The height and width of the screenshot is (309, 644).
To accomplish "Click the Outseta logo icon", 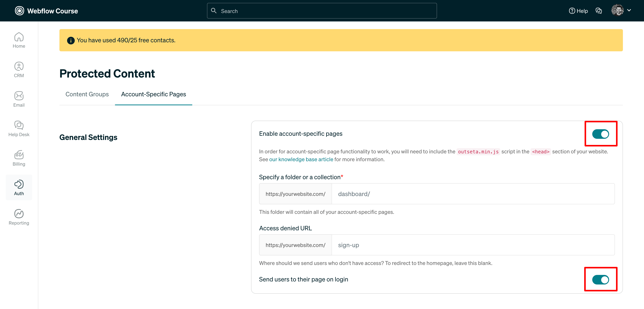I will point(20,11).
